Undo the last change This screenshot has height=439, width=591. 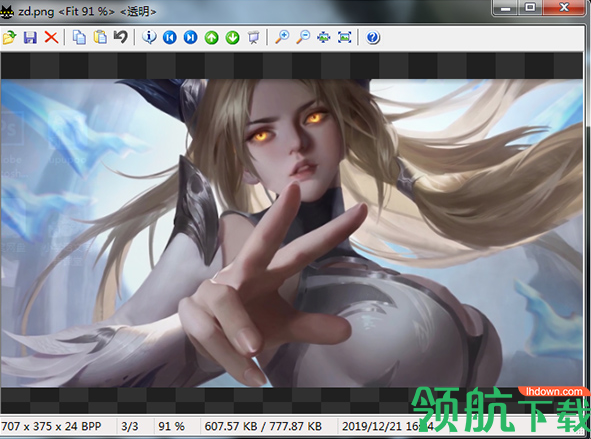point(121,37)
